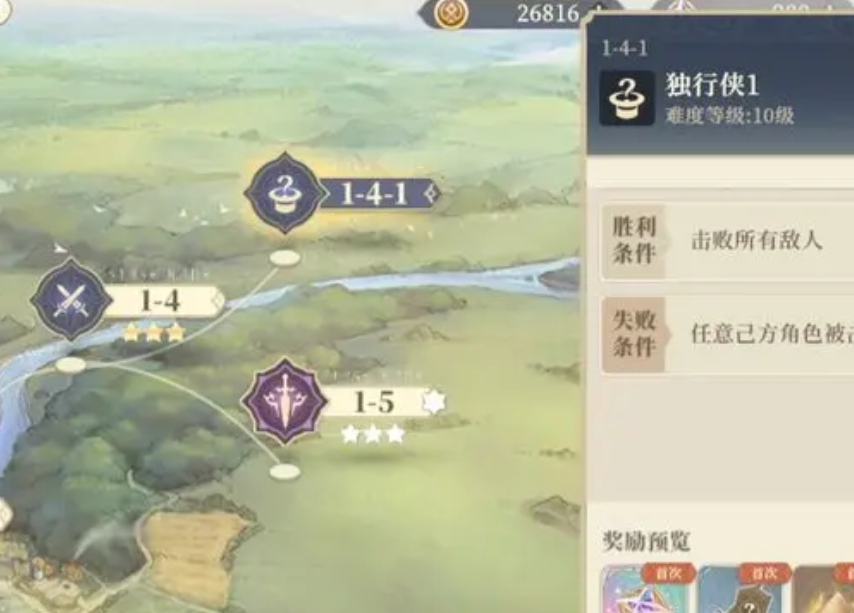This screenshot has width=854, height=613.
Task: Click the 失败条件 defeat condition row
Action: tap(727, 334)
